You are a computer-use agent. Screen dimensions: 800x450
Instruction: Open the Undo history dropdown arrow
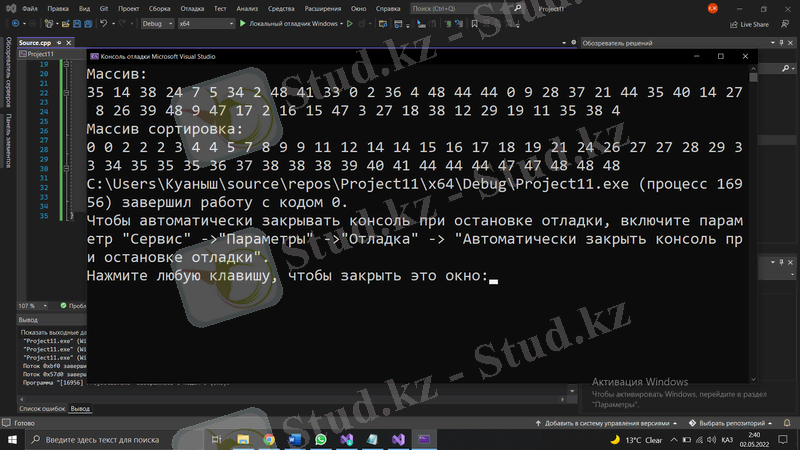[113, 23]
